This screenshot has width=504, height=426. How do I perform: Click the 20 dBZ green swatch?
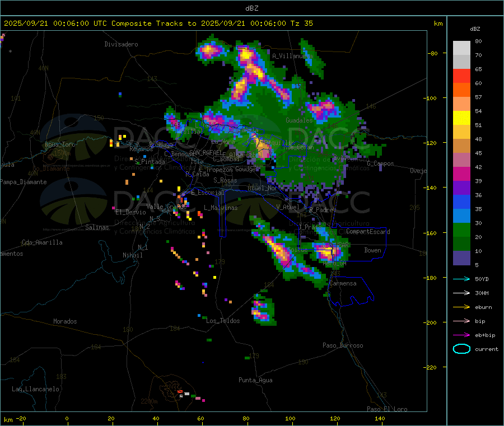click(x=461, y=230)
